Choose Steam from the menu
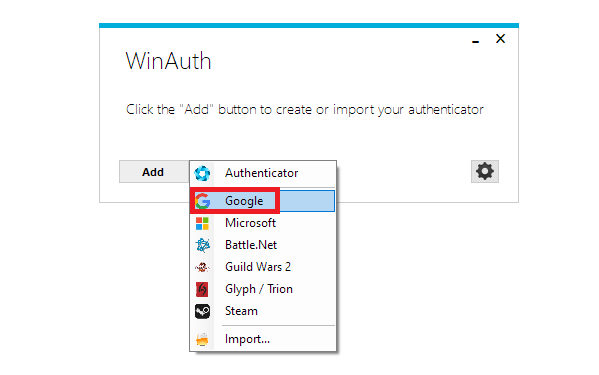Image resolution: width=599 pixels, height=375 pixels. [263, 311]
